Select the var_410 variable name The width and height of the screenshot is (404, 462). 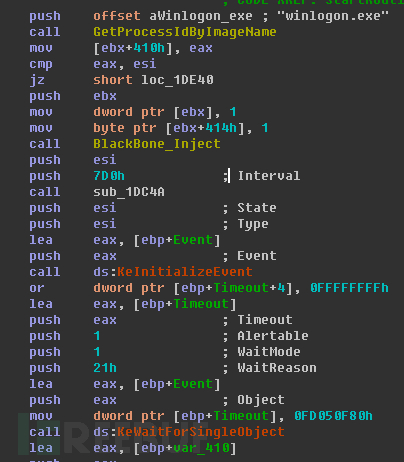click(x=201, y=448)
